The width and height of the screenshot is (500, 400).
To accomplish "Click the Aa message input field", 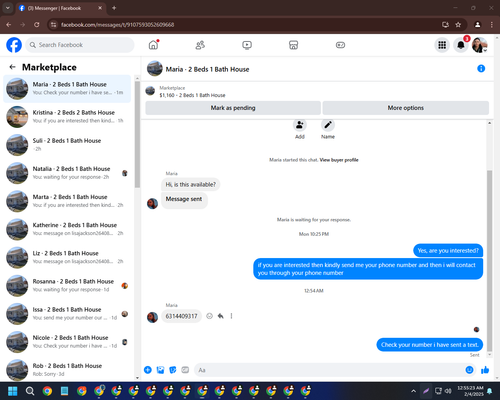I will (x=330, y=370).
